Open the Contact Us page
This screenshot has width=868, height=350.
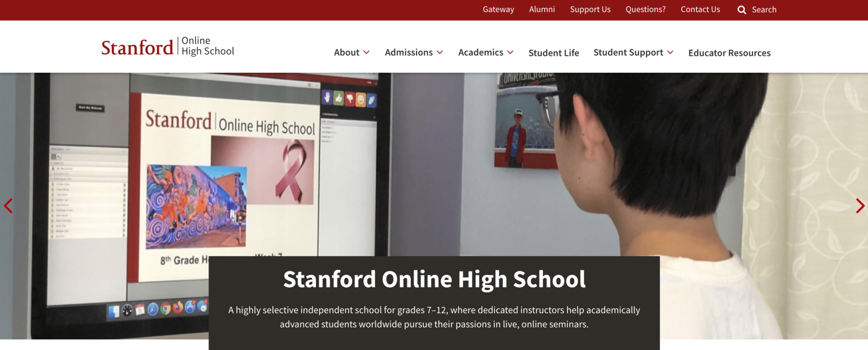tap(700, 10)
